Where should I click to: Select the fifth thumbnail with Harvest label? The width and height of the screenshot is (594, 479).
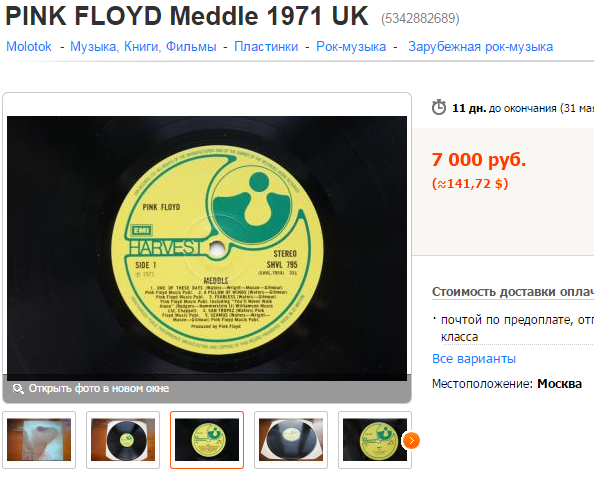(375, 440)
